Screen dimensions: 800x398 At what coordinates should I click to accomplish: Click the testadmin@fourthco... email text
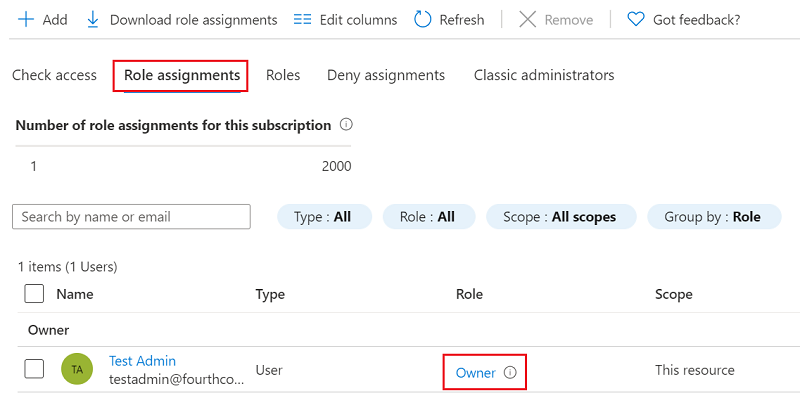point(177,379)
